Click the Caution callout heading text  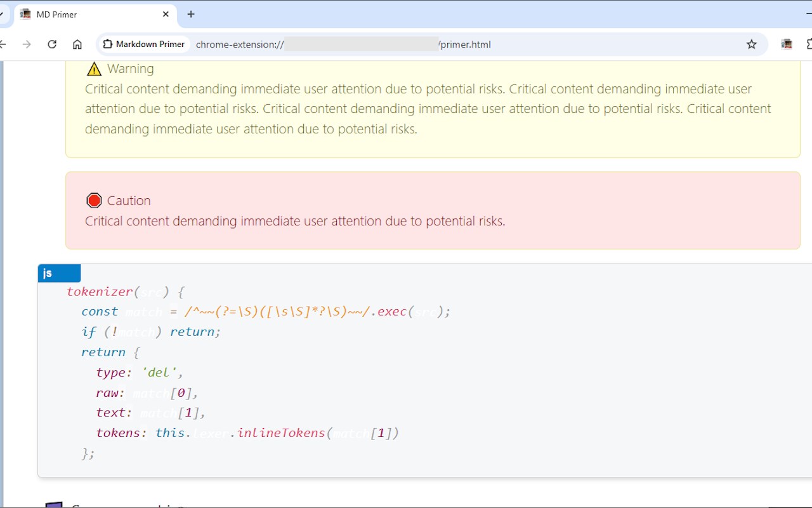coord(129,201)
